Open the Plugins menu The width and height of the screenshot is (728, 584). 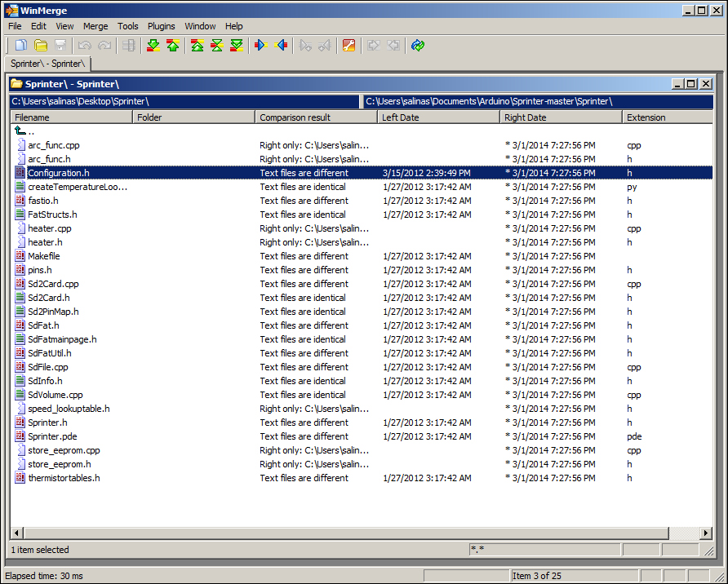click(x=161, y=26)
